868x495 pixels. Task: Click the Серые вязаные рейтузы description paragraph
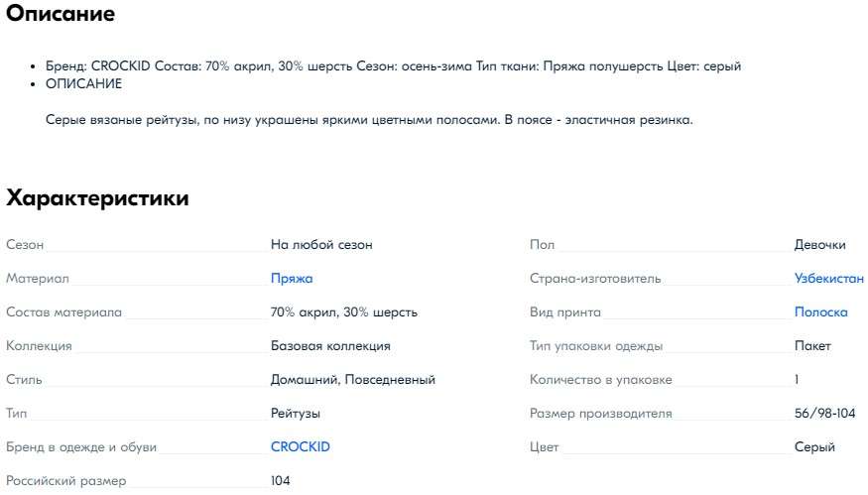click(x=369, y=120)
